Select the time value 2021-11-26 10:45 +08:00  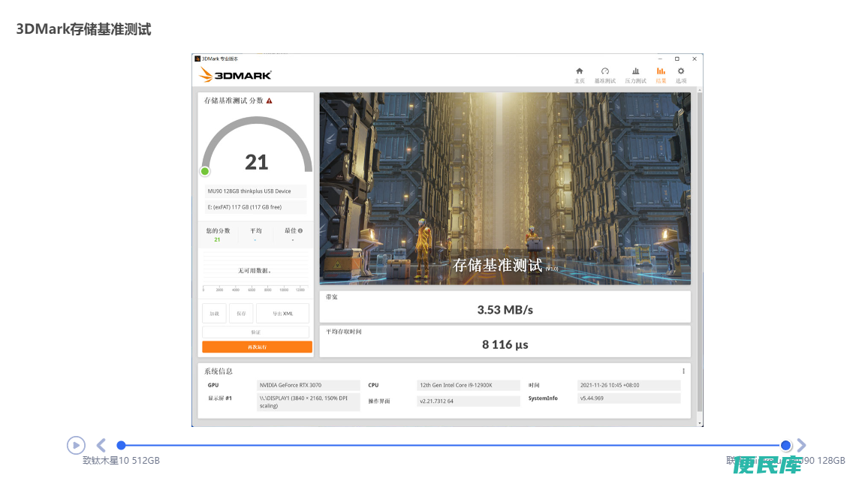(610, 385)
